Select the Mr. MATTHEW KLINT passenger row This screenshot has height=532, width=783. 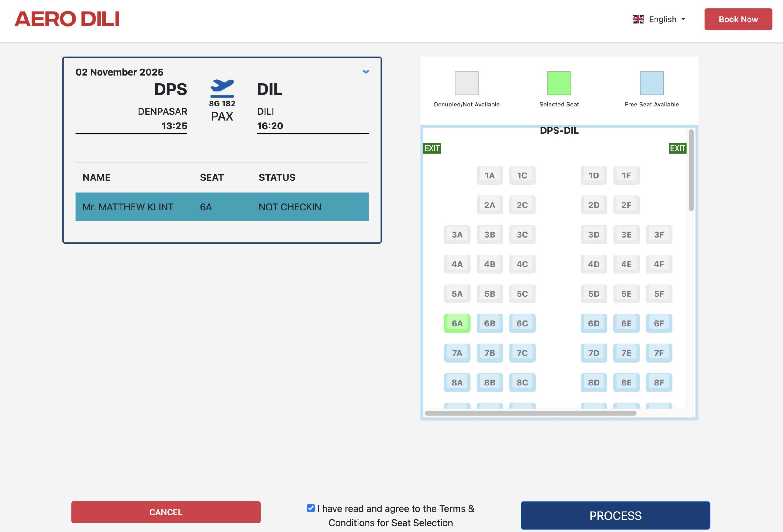pos(222,207)
